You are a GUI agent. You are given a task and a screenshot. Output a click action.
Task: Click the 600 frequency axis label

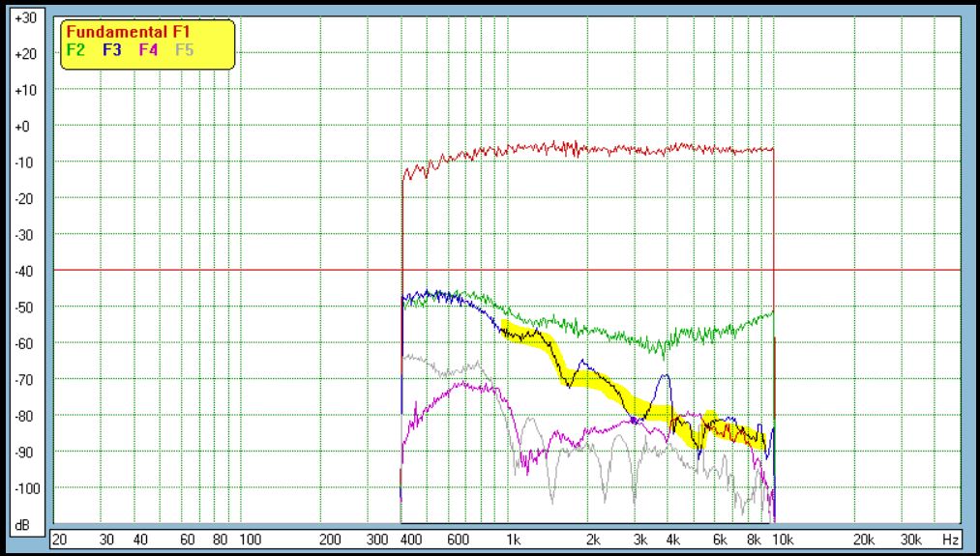pyautogui.click(x=458, y=540)
